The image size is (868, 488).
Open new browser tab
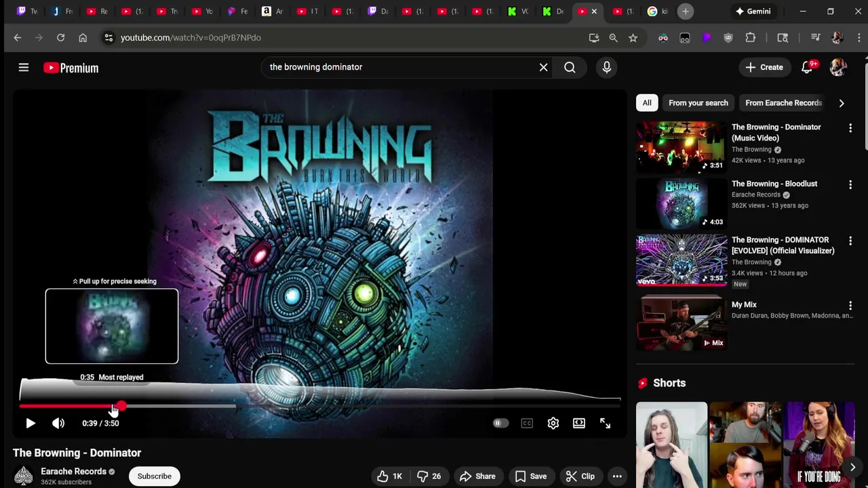point(686,11)
